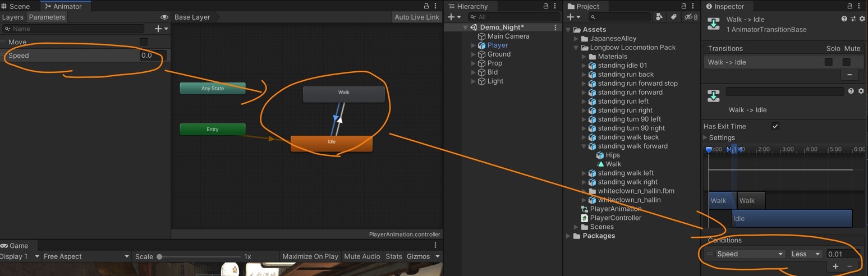Enable Solo for Walk -> Idle transition
Viewport: 868px width, 276px height.
(829, 62)
